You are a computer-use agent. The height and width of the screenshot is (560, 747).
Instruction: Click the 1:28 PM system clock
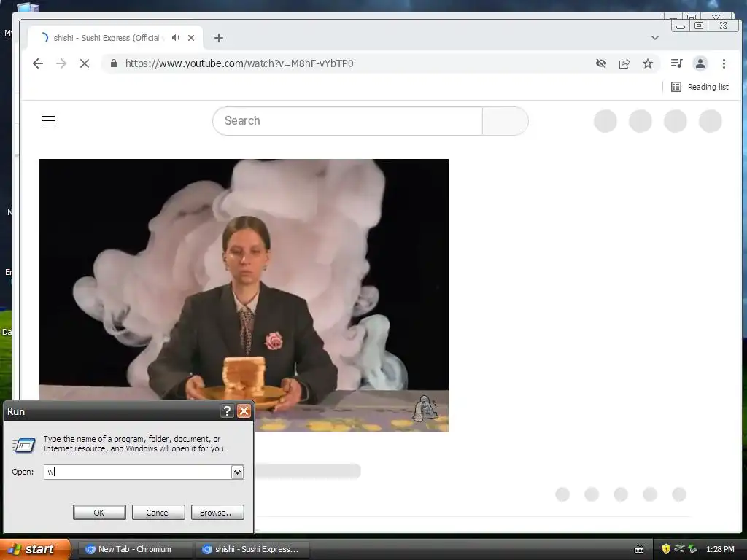tap(720, 549)
